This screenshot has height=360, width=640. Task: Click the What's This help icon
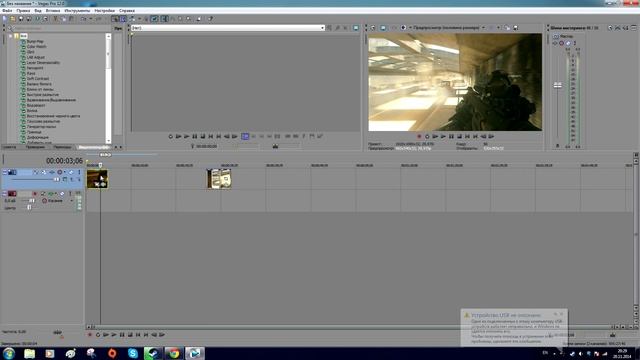point(210,19)
